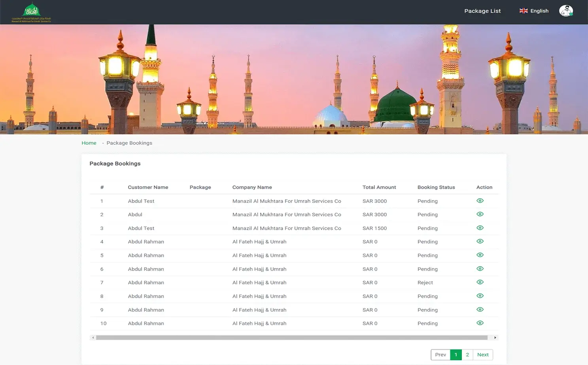View the SAR 1500 booking details
Screen dimensions: 588x365
click(x=480, y=228)
